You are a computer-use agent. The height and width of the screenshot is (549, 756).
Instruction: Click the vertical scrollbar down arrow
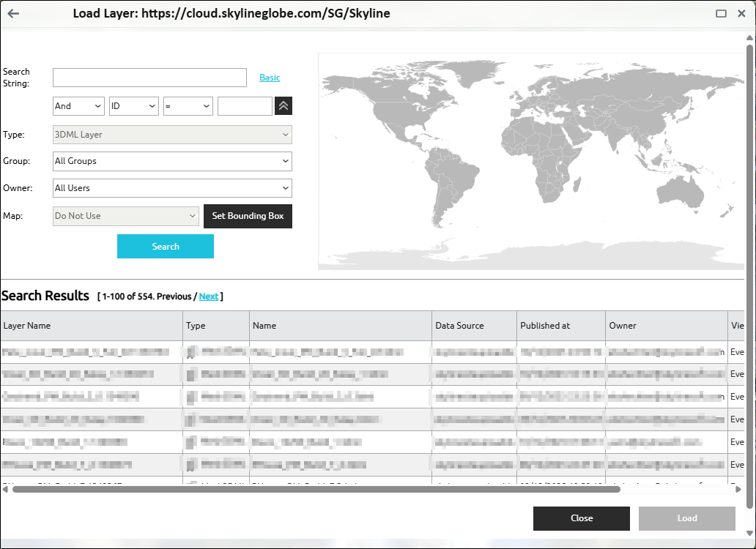749,533
